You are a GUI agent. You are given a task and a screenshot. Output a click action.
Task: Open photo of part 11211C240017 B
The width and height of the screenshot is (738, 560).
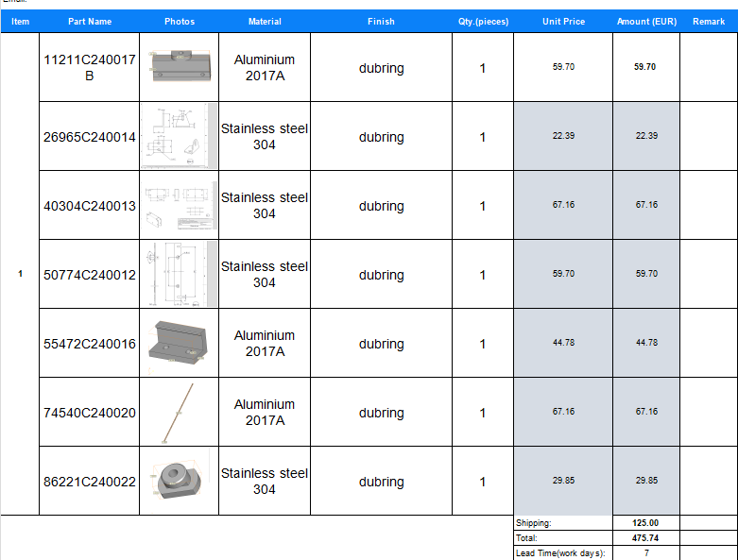[180, 65]
